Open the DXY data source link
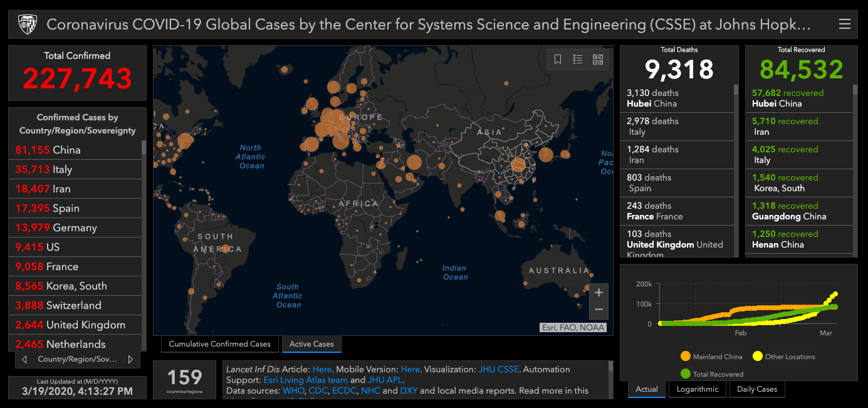 coord(409,390)
